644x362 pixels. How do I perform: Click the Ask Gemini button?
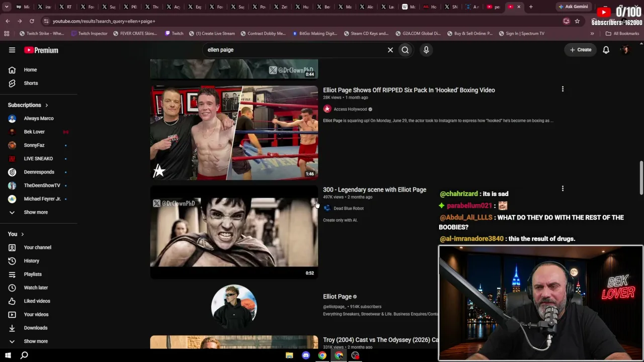point(573,7)
